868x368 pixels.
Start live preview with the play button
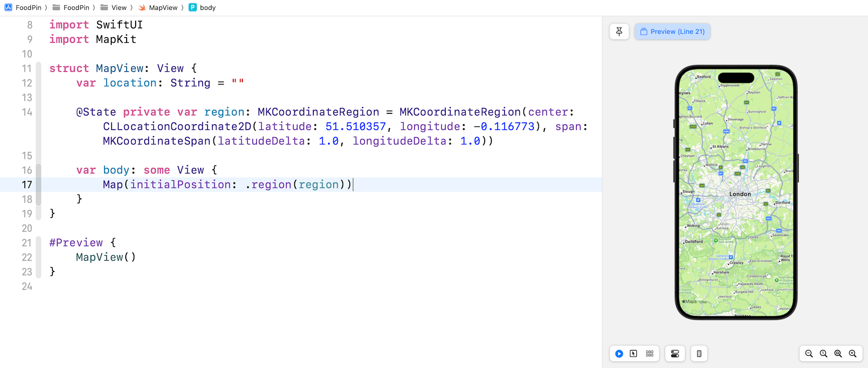(x=619, y=354)
